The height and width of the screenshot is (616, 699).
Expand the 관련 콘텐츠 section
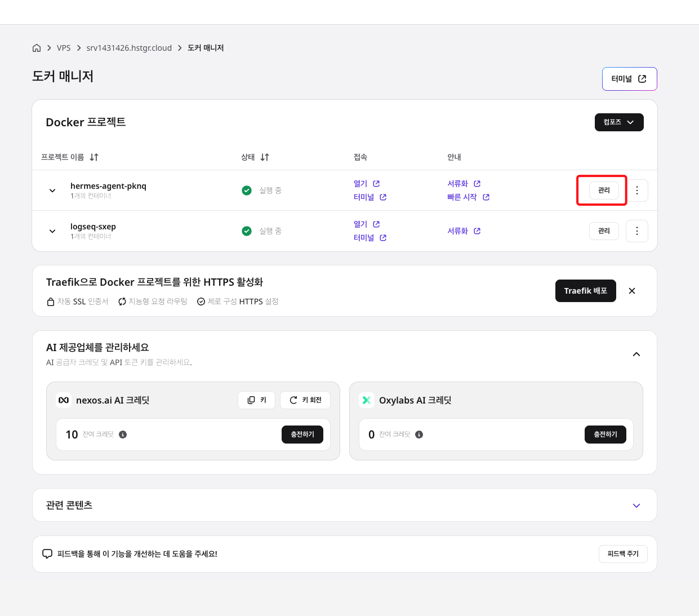(x=636, y=506)
